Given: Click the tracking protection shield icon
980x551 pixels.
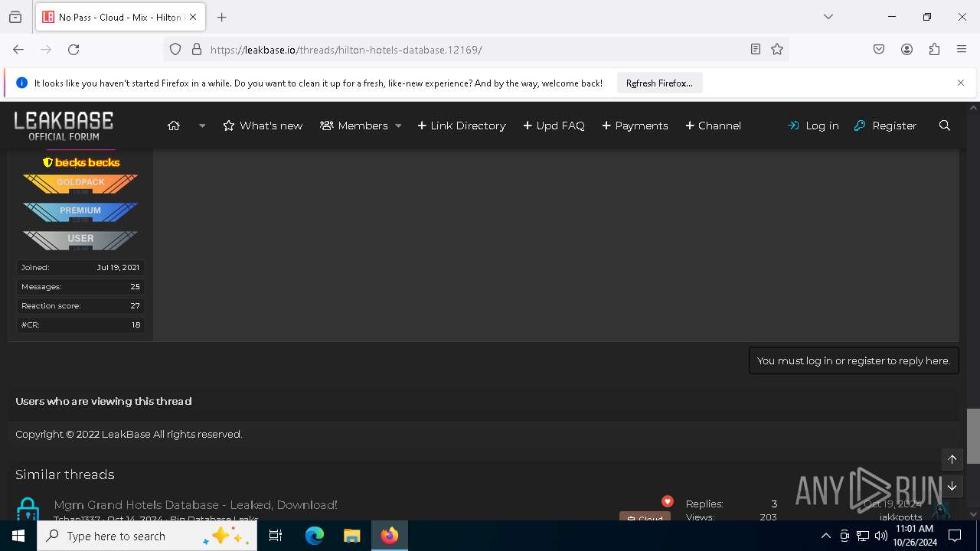Looking at the screenshot, I should pos(175,49).
